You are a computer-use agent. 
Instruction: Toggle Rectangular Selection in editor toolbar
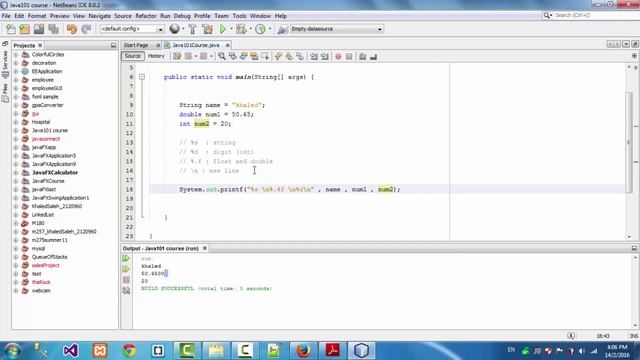tap(265, 56)
